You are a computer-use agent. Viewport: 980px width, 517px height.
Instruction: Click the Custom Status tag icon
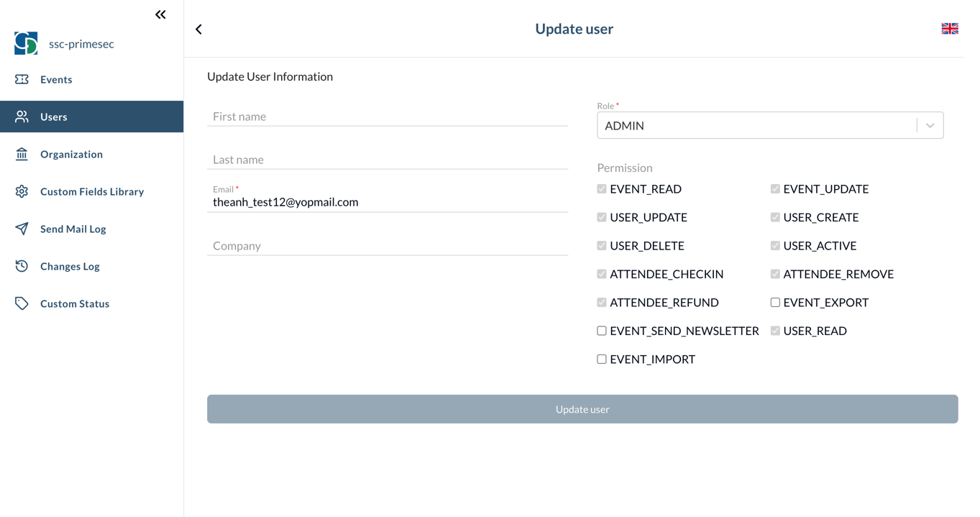[x=21, y=303]
